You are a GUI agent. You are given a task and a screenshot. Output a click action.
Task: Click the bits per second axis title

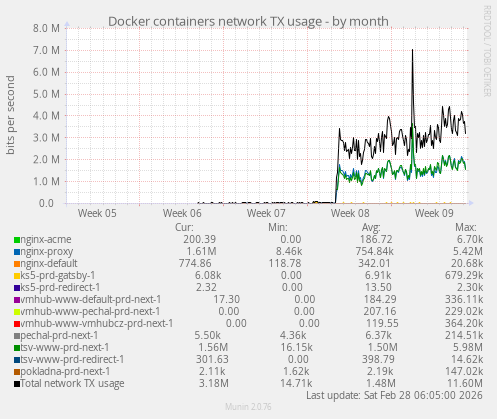pyautogui.click(x=10, y=115)
